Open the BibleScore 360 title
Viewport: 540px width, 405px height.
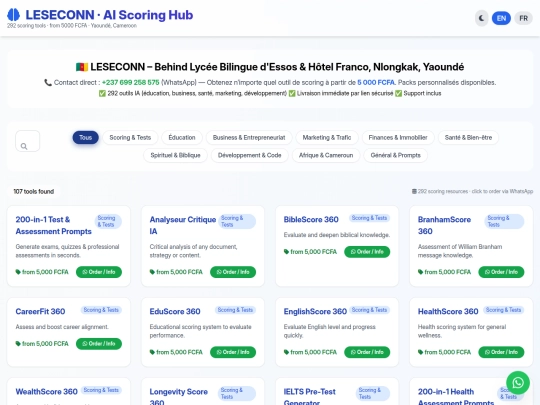(x=311, y=220)
